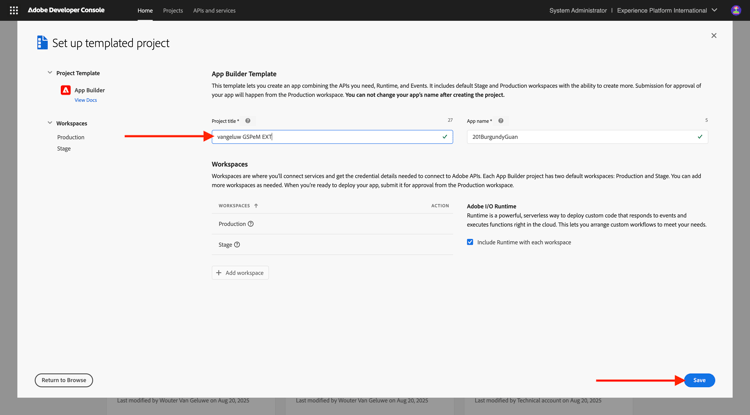This screenshot has width=750, height=415.
Task: Toggle Include Runtime with each workspace
Action: pyautogui.click(x=470, y=242)
